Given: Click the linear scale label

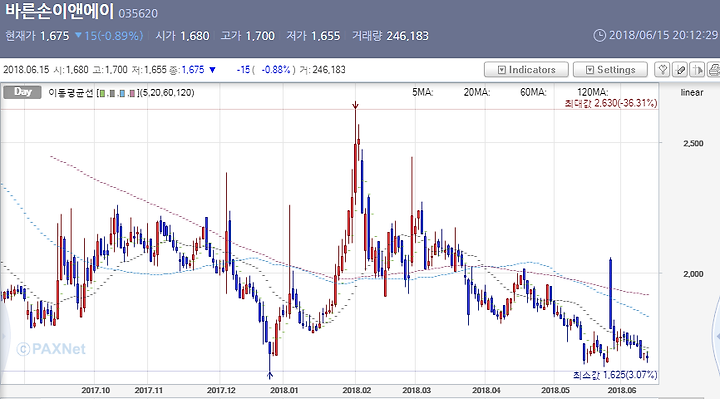Looking at the screenshot, I should [x=692, y=92].
